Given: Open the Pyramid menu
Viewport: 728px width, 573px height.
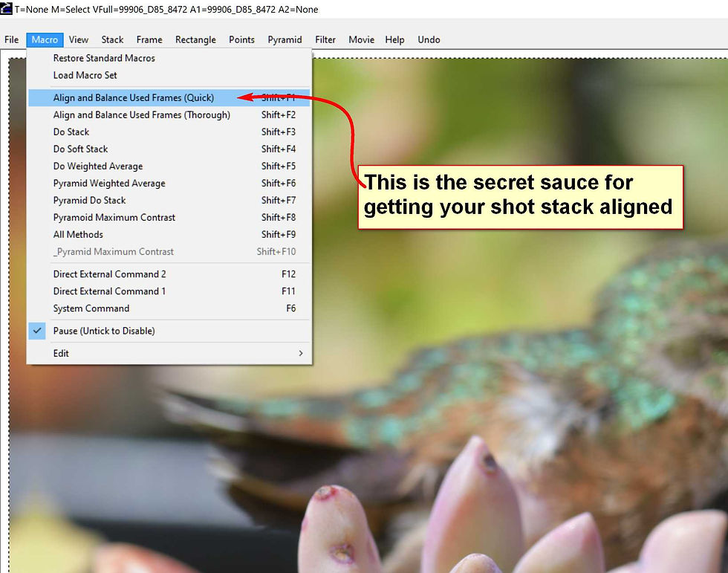Looking at the screenshot, I should point(285,40).
